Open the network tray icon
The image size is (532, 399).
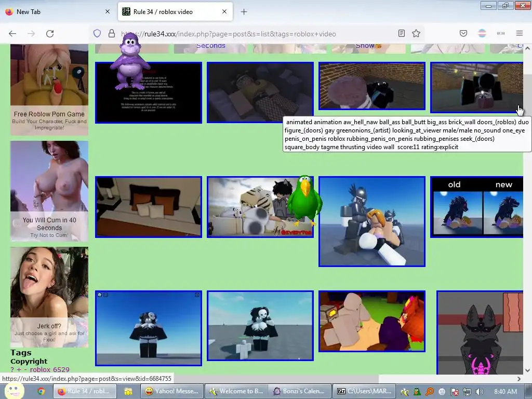click(x=467, y=392)
